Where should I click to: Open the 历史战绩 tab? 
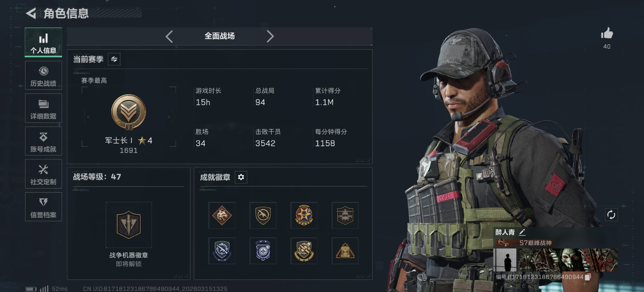(x=43, y=76)
